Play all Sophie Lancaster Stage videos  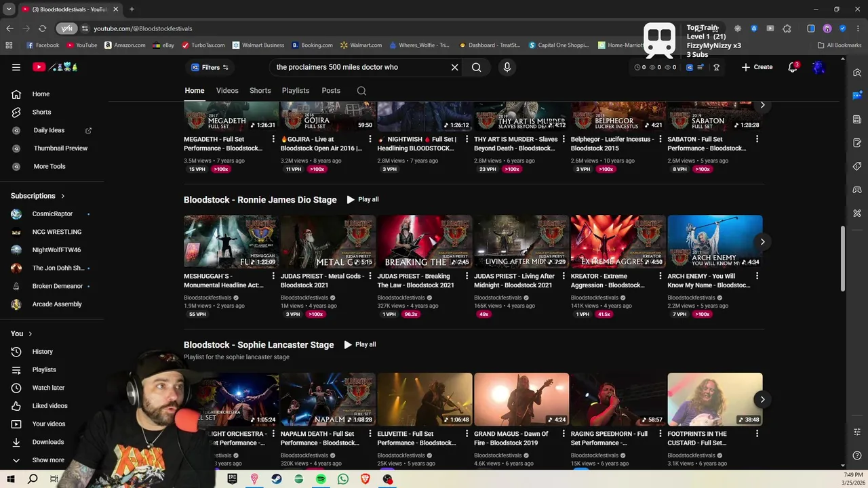point(359,344)
